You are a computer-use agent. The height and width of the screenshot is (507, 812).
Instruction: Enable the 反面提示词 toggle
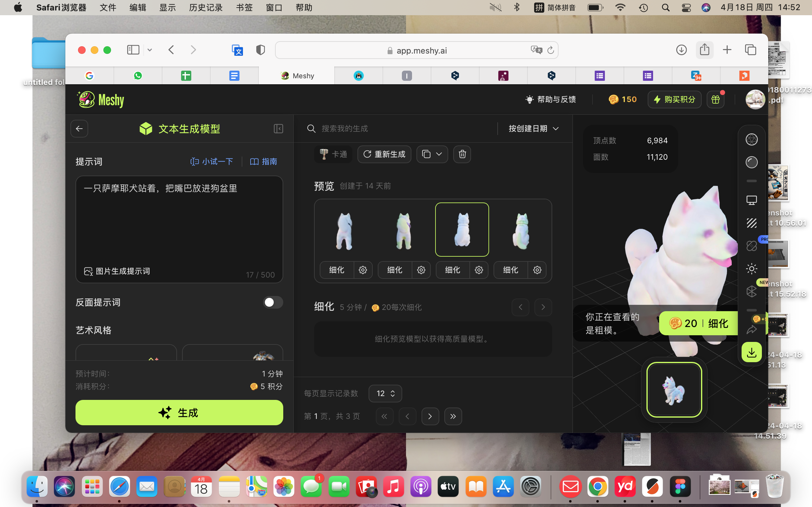(x=272, y=302)
